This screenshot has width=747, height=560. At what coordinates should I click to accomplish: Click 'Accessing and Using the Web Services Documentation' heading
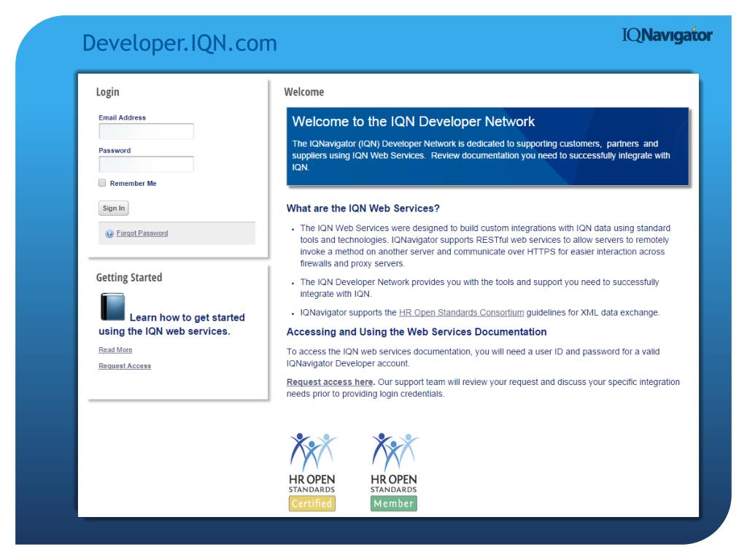tap(417, 332)
